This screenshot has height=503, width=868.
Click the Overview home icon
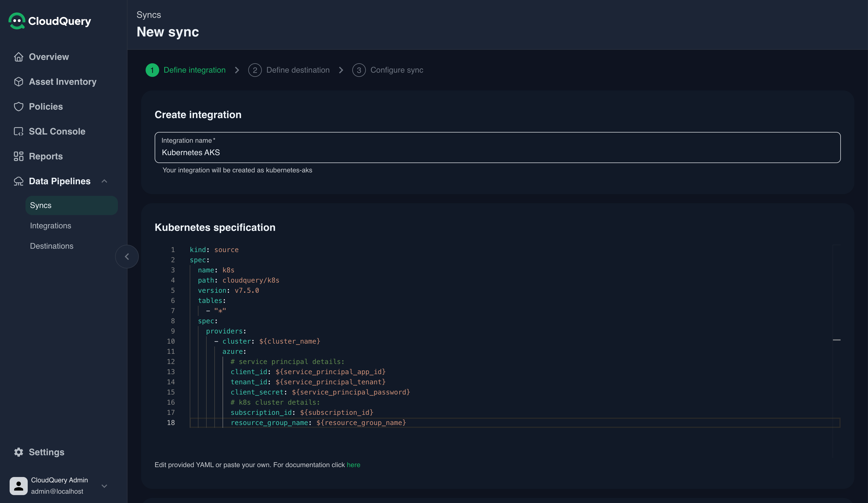click(19, 57)
